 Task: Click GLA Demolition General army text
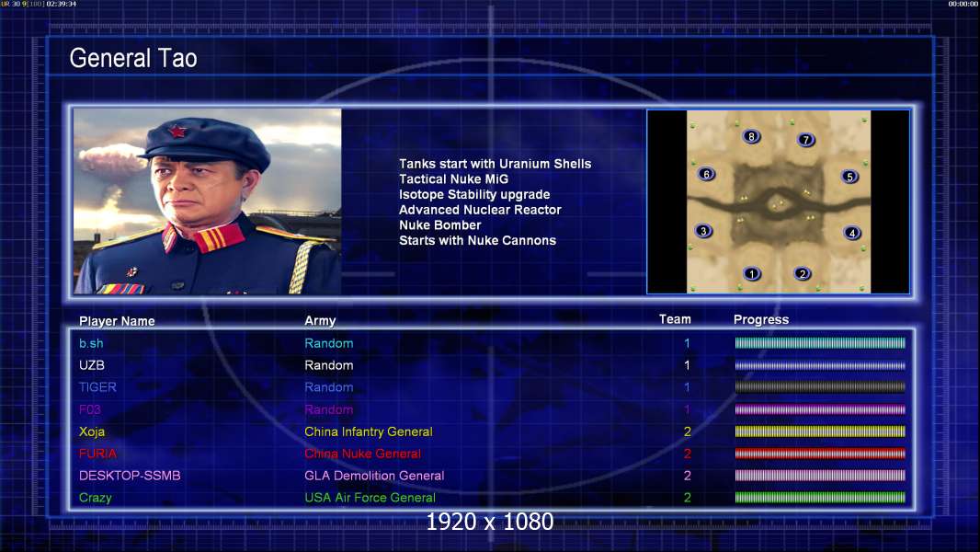(x=374, y=475)
